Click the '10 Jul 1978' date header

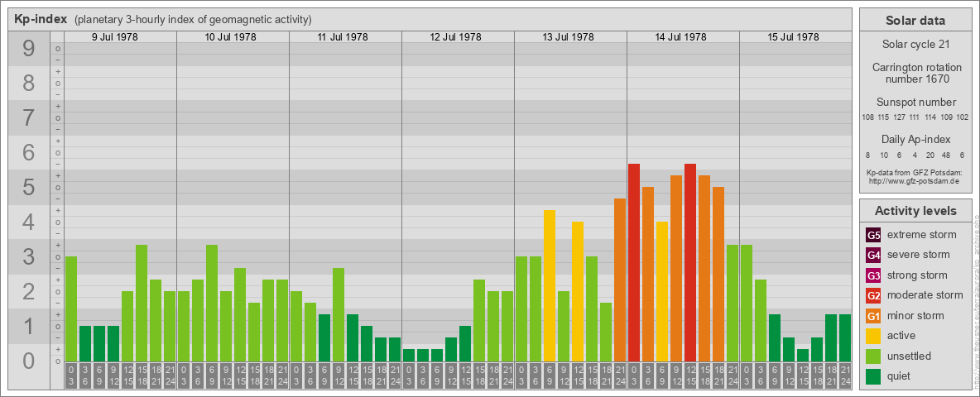tap(231, 37)
